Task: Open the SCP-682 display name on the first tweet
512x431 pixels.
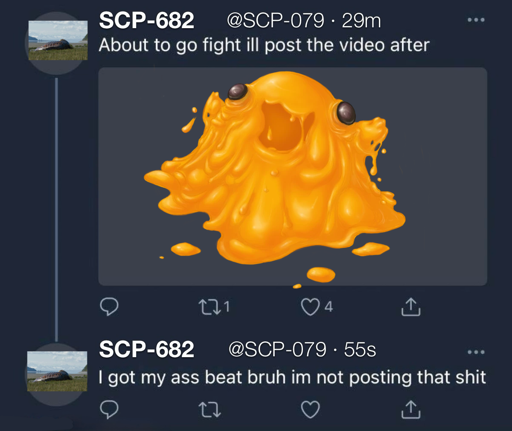Action: point(146,20)
